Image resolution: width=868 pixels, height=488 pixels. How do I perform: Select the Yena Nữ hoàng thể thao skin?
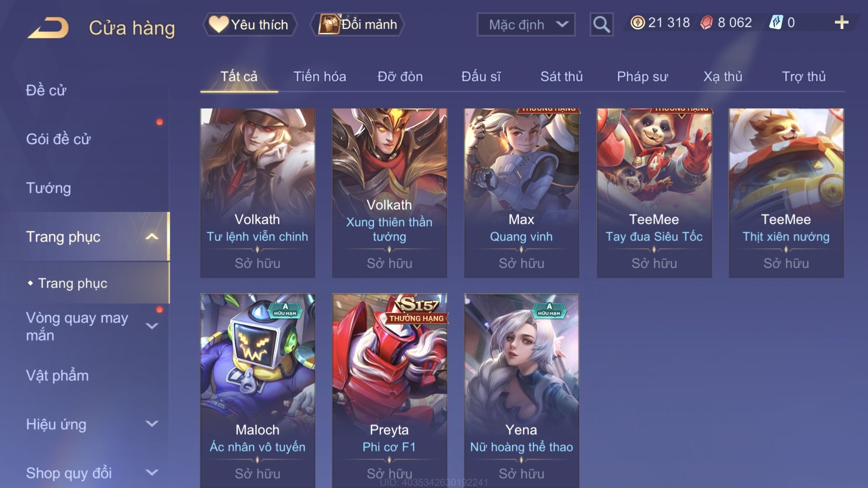pos(521,391)
